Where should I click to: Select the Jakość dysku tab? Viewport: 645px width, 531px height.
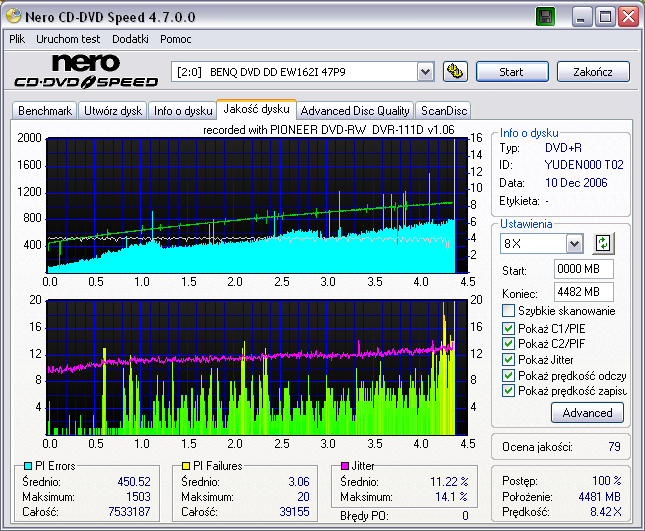256,109
